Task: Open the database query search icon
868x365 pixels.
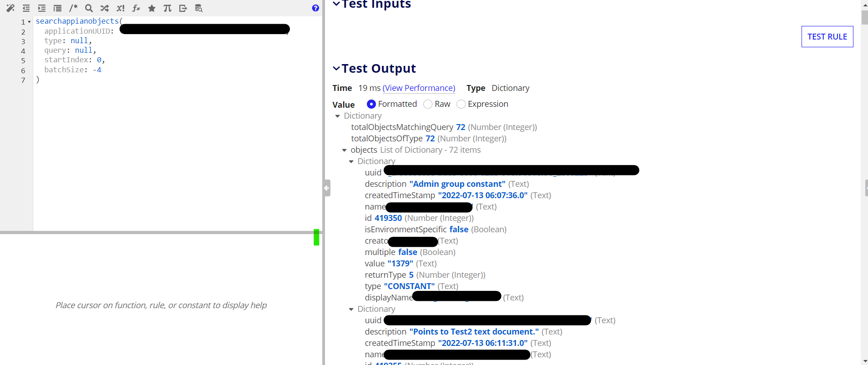Action: pyautogui.click(x=199, y=8)
